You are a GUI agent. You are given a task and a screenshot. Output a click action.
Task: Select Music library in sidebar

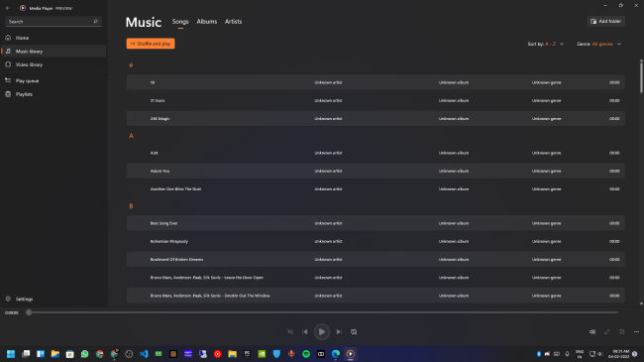pyautogui.click(x=54, y=52)
